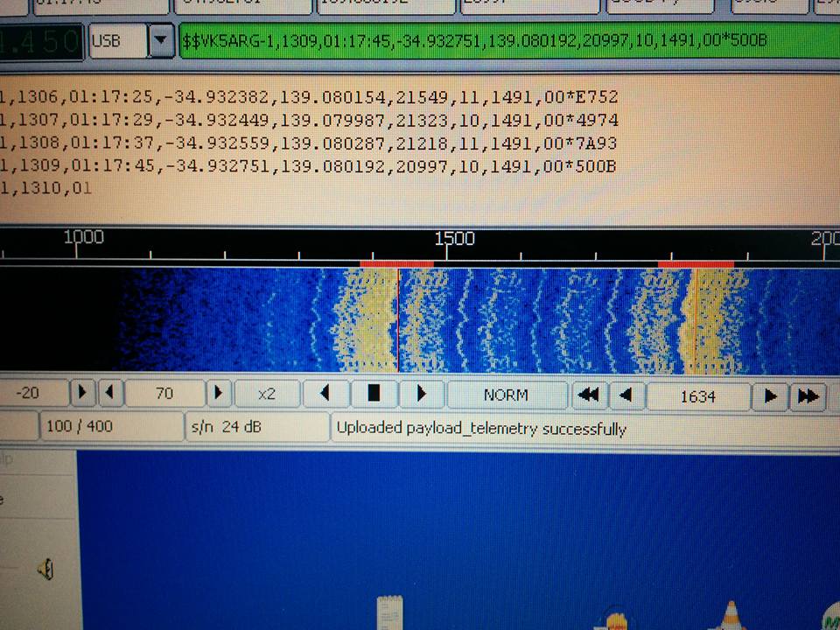Click the 1634 cursor frequency field
The height and width of the screenshot is (630, 840).
click(x=698, y=397)
